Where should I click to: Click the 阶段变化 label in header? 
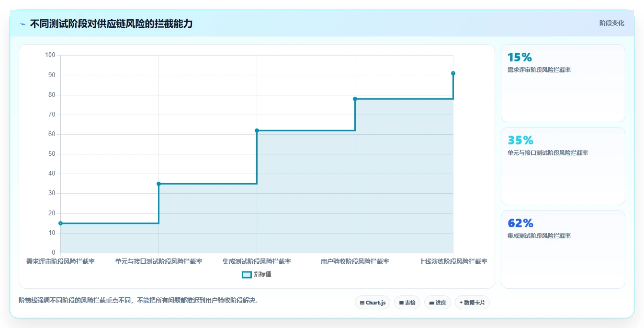point(611,23)
